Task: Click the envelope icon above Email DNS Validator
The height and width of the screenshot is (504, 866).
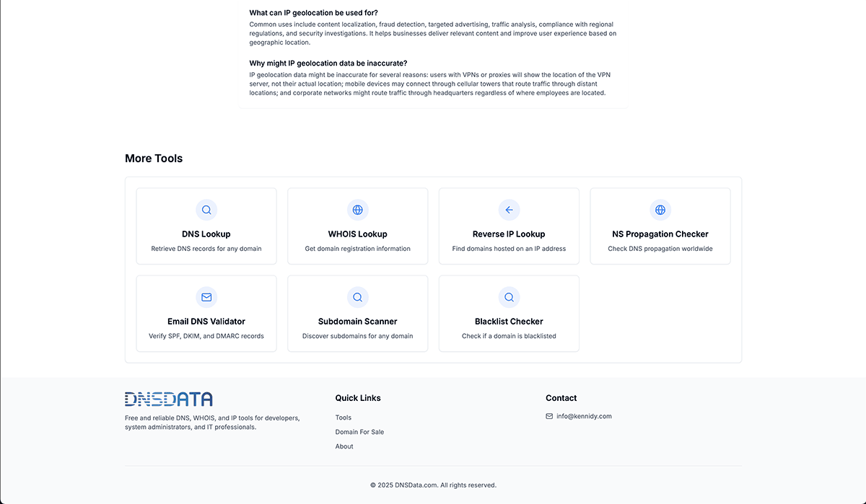Action: click(x=206, y=297)
